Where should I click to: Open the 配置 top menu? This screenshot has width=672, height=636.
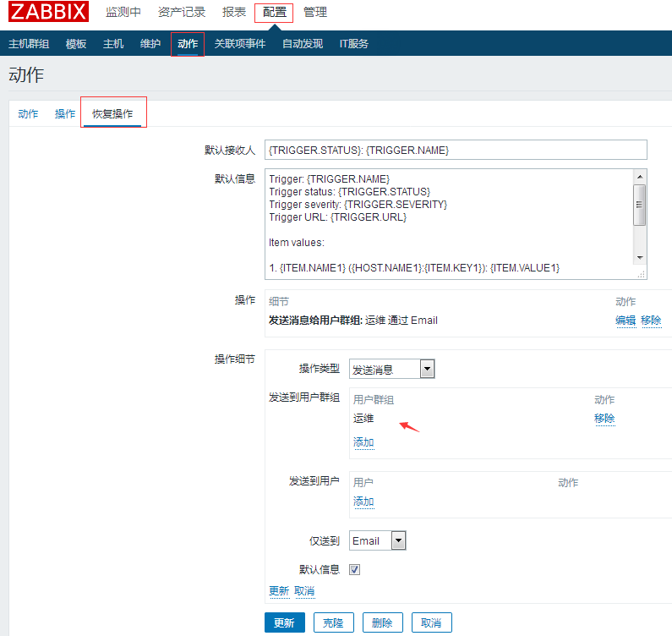274,13
